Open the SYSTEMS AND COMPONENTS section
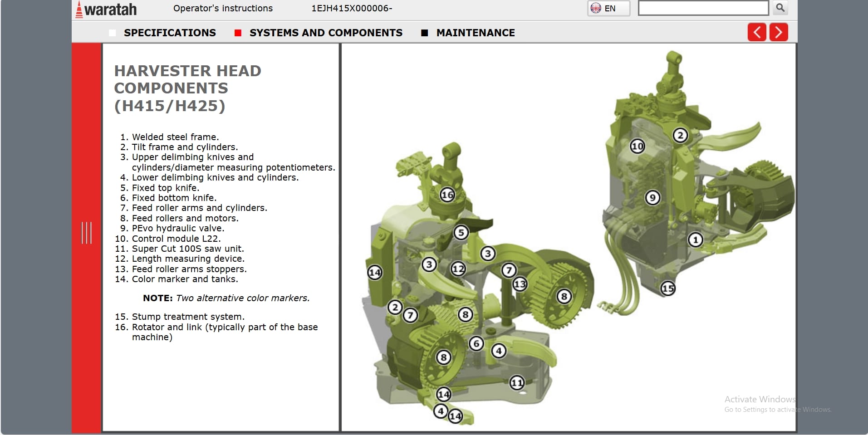This screenshot has height=435, width=868. 326,33
